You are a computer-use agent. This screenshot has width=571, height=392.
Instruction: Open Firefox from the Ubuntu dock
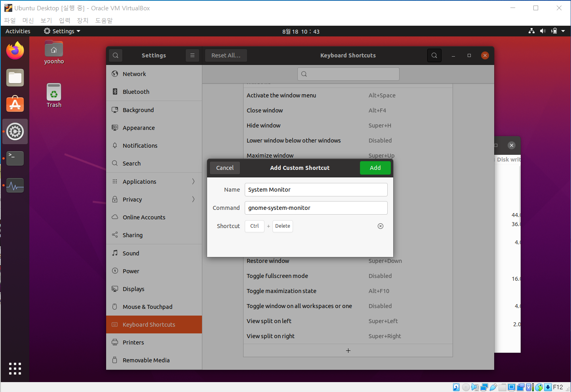15,51
